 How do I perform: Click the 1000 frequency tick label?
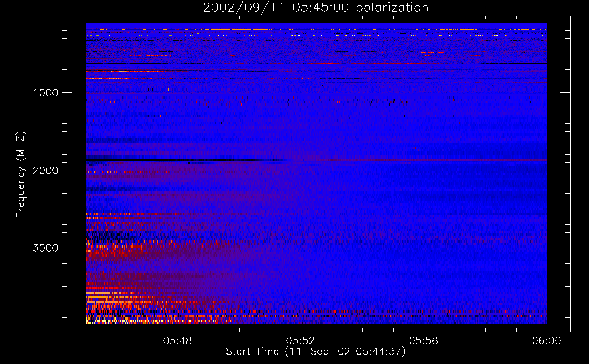(x=46, y=93)
